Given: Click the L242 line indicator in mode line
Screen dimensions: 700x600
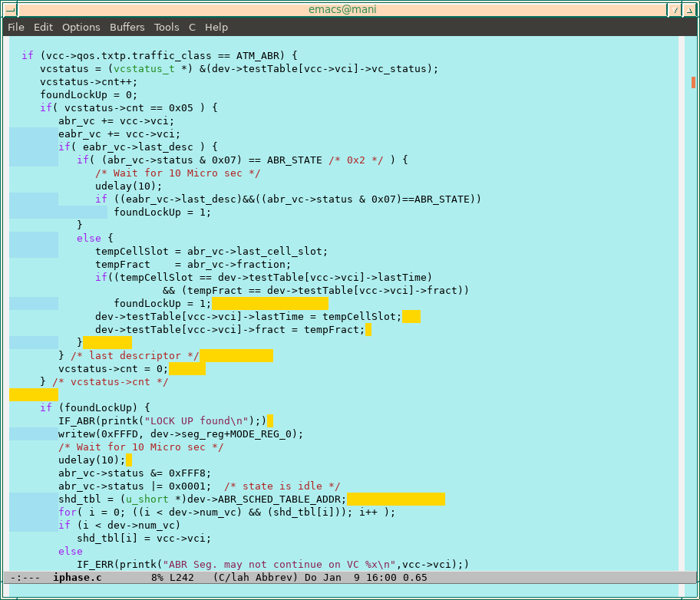Looking at the screenshot, I should (182, 577).
